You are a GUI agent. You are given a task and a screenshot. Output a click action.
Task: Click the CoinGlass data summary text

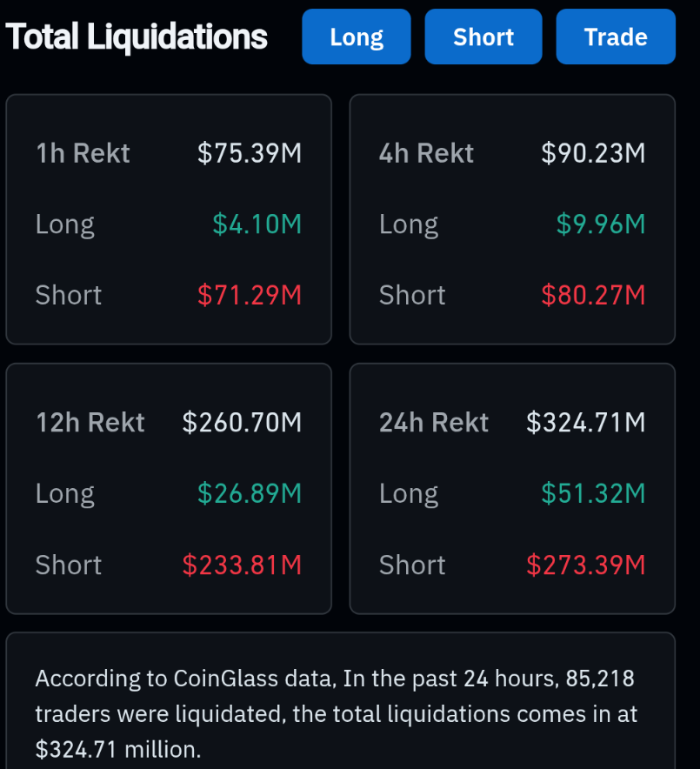(x=336, y=713)
